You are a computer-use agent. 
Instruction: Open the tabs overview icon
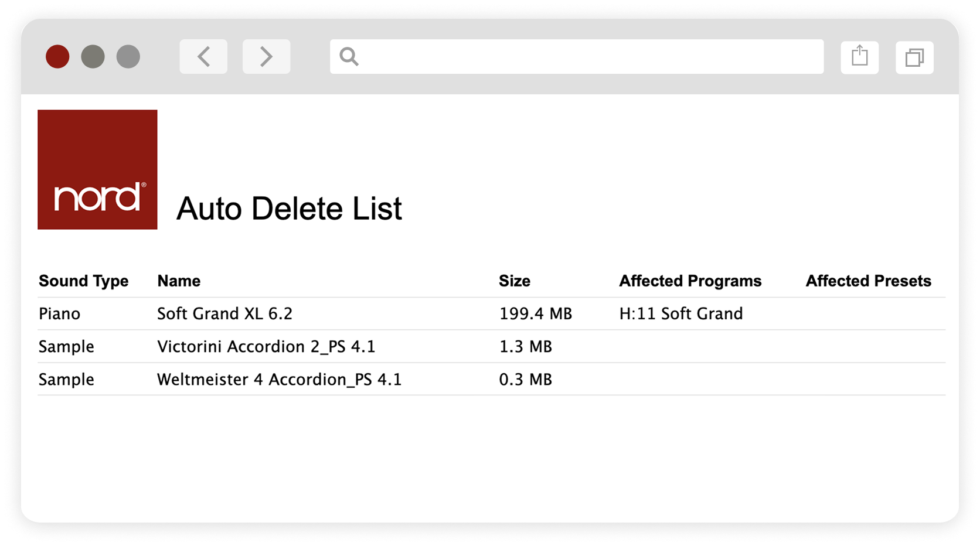[x=914, y=57]
